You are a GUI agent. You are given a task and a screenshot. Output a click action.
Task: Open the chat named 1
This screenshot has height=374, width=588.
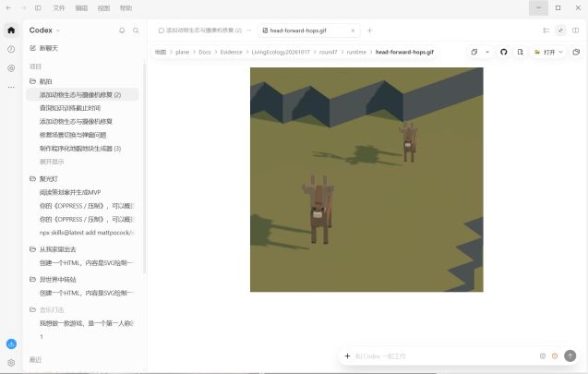tap(82, 337)
